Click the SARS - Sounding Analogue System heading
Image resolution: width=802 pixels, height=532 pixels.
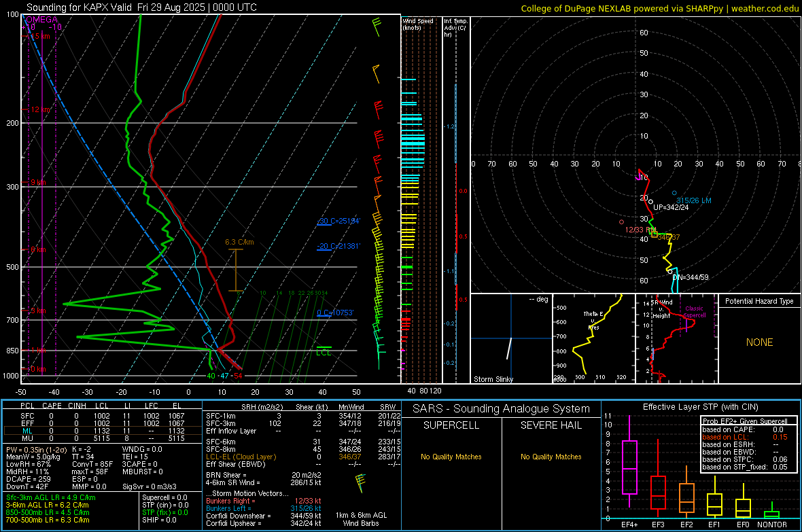point(501,409)
